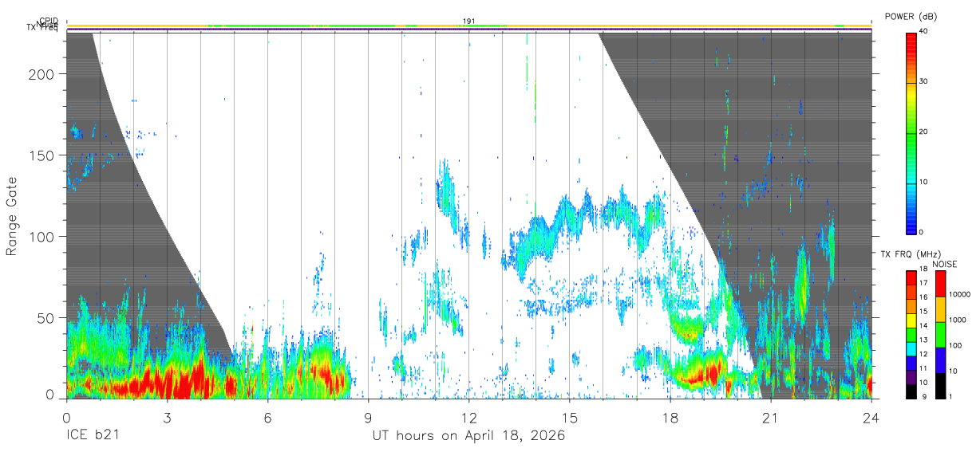Click the "1" value on NOISE scale

pyautogui.click(x=951, y=397)
